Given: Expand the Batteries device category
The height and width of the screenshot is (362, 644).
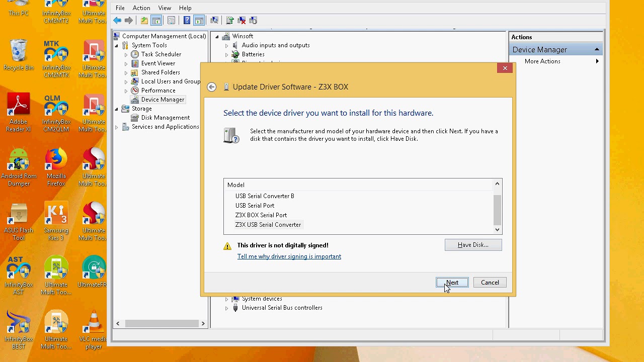Looking at the screenshot, I should coord(226,54).
